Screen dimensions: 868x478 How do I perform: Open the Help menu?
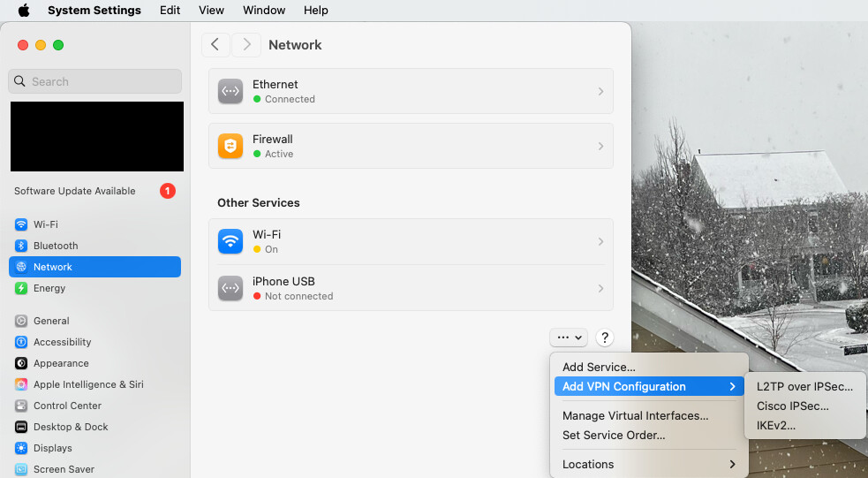pyautogui.click(x=316, y=11)
